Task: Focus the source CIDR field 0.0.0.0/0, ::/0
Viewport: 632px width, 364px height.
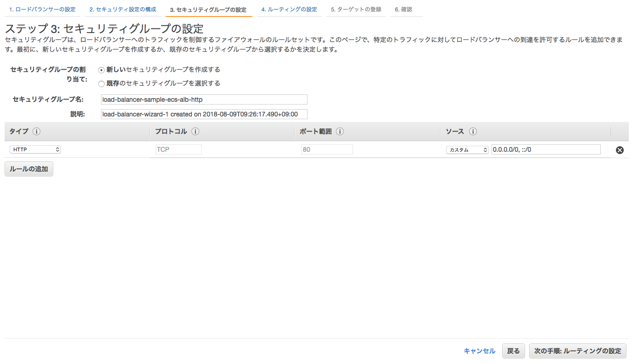Action: coord(546,149)
